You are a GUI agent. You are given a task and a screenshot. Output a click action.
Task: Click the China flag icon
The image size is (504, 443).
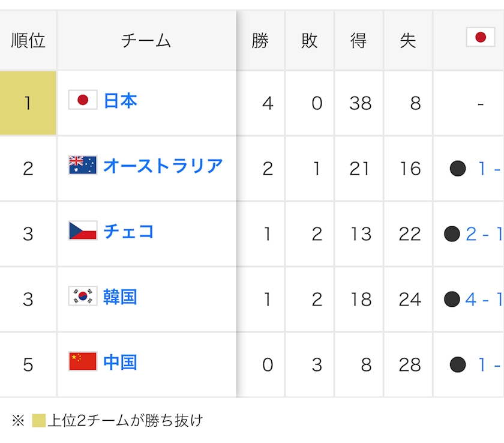[83, 361]
